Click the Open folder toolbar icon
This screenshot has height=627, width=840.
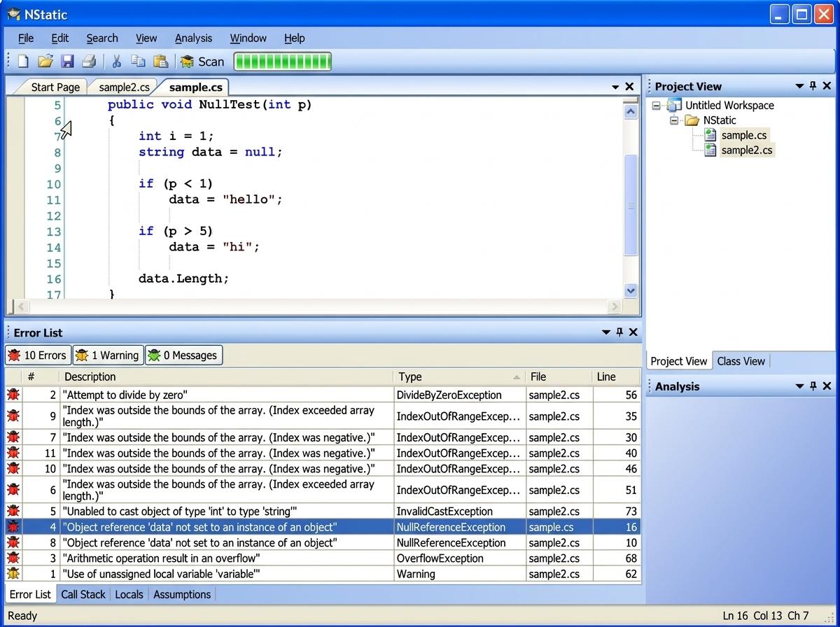click(x=45, y=62)
